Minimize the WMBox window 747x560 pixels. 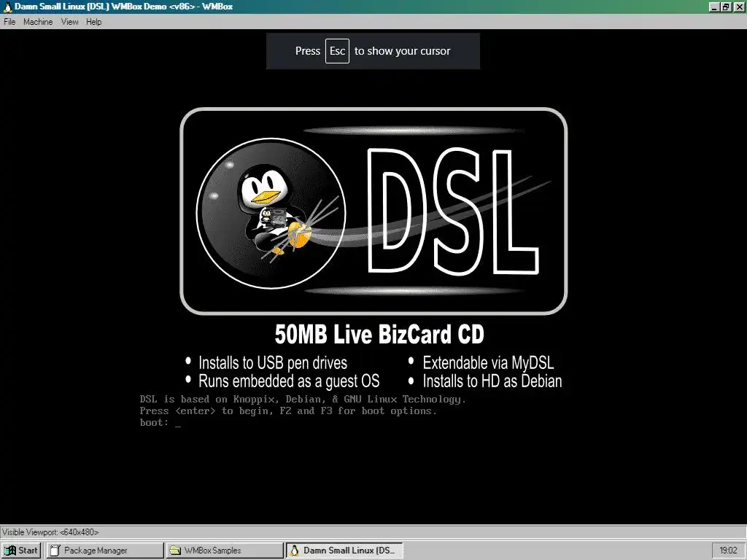(714, 7)
